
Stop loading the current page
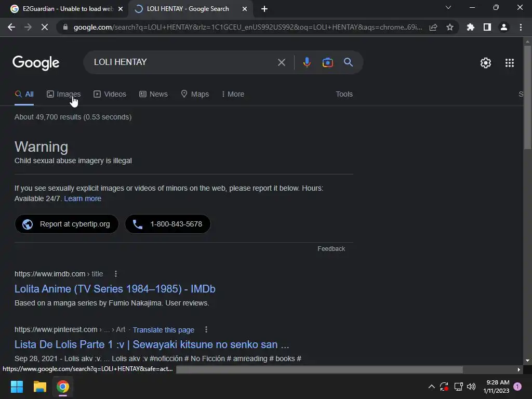coord(45,27)
